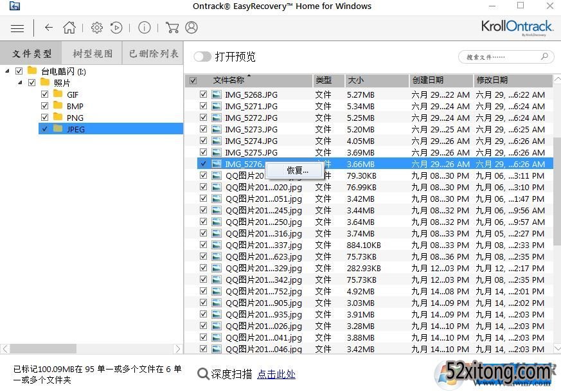The width and height of the screenshot is (561, 392).
Task: Click the PNG folder icon
Action: click(58, 117)
